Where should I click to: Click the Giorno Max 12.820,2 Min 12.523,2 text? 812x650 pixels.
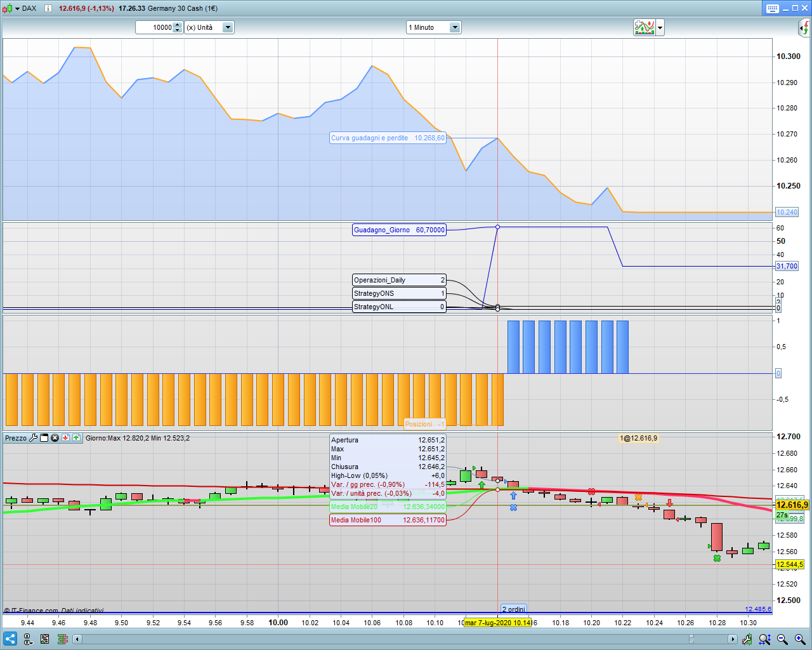click(138, 438)
